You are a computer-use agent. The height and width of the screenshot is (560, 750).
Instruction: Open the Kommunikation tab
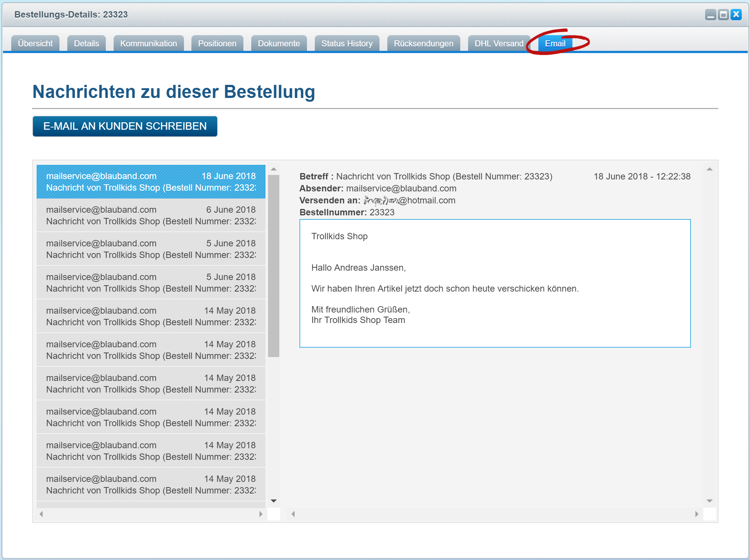click(148, 43)
